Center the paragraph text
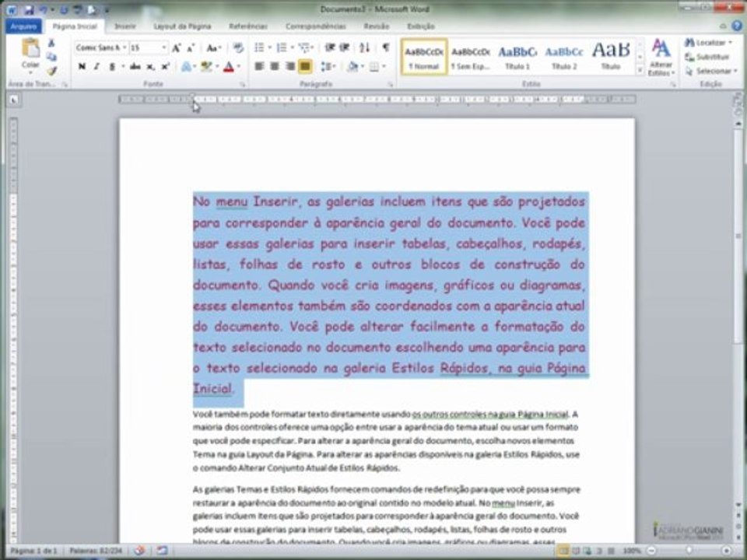747x560 pixels. click(275, 66)
